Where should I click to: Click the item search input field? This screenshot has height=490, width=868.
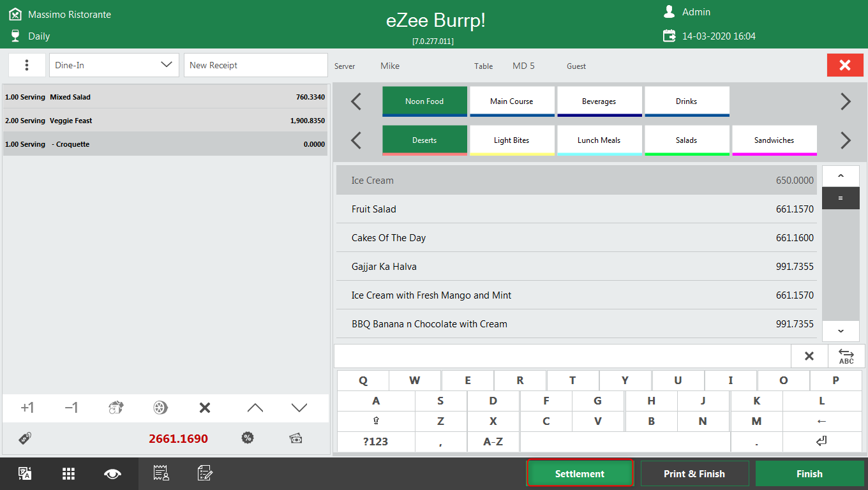point(562,356)
